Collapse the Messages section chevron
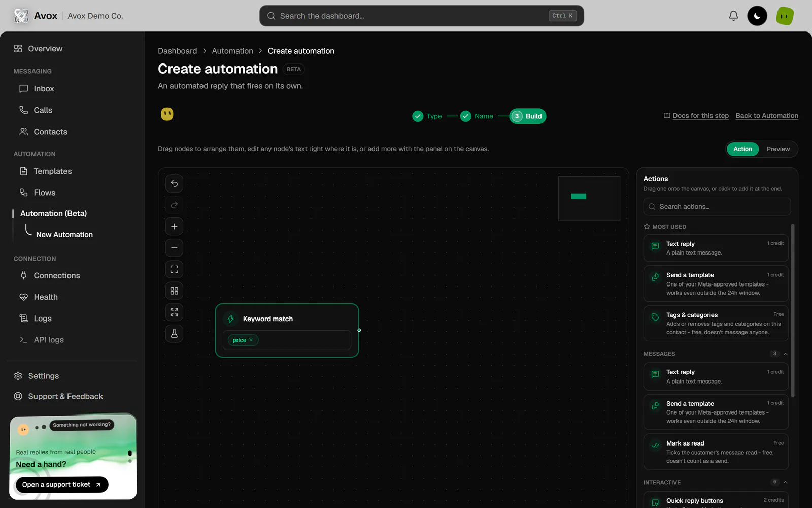Screen dimensions: 812x508 tap(785, 354)
